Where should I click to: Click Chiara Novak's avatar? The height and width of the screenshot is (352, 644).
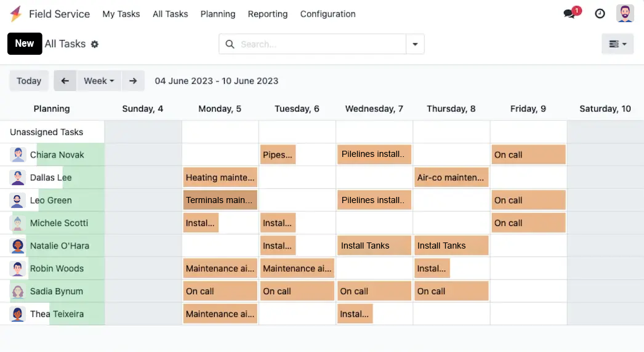pos(18,155)
